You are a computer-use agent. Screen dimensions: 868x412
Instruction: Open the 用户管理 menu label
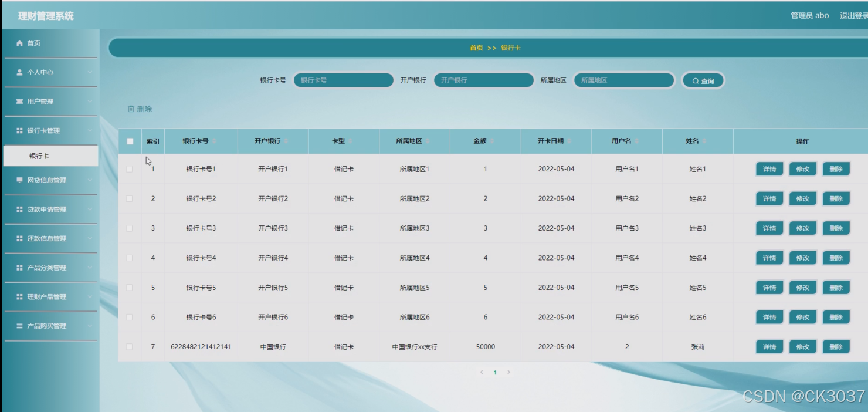click(x=40, y=102)
